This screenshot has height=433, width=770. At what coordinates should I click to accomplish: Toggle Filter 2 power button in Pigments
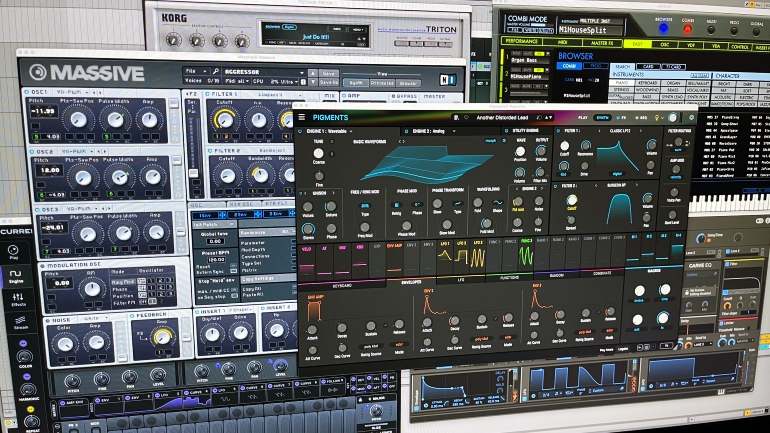[555, 186]
